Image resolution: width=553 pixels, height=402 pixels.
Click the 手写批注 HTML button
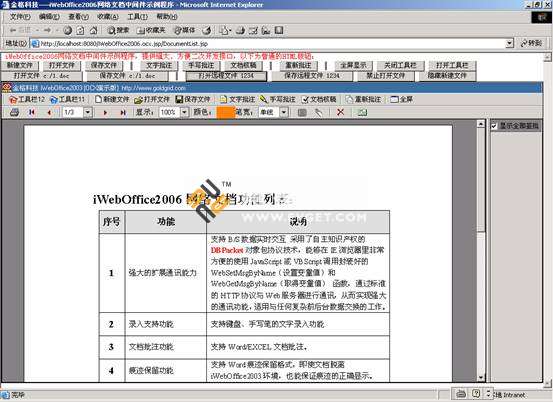[201, 65]
